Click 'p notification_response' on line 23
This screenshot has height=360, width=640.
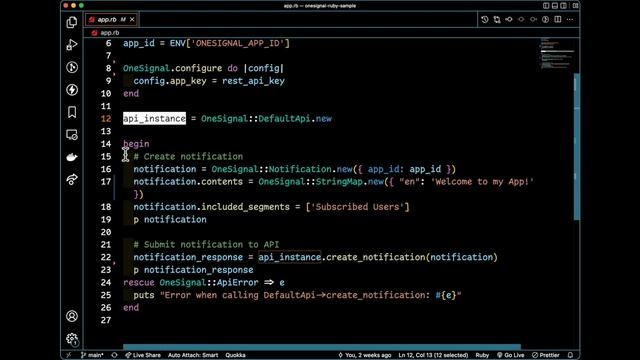point(193,270)
